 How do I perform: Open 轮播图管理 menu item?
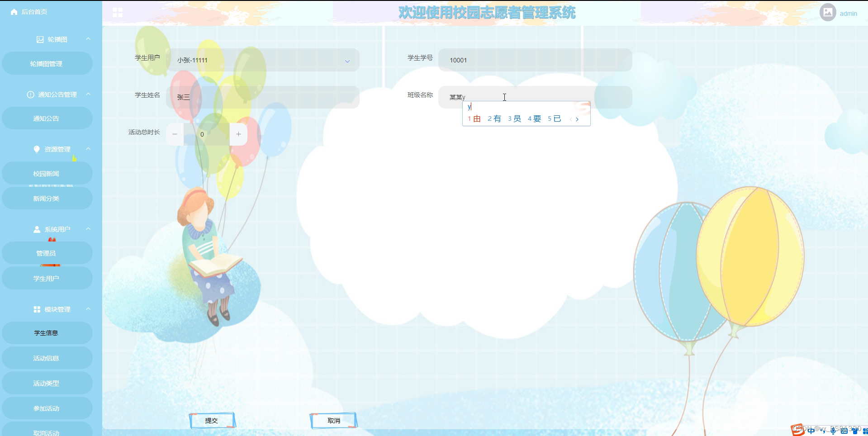(47, 63)
